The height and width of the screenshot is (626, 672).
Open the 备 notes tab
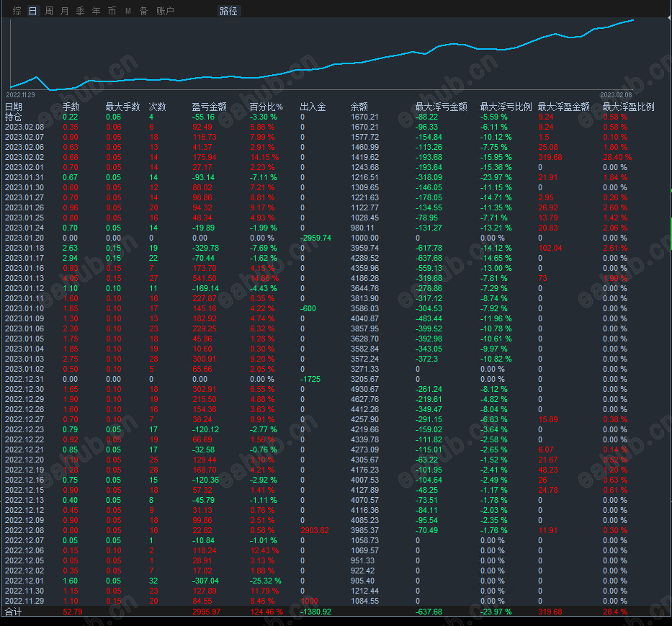(144, 11)
